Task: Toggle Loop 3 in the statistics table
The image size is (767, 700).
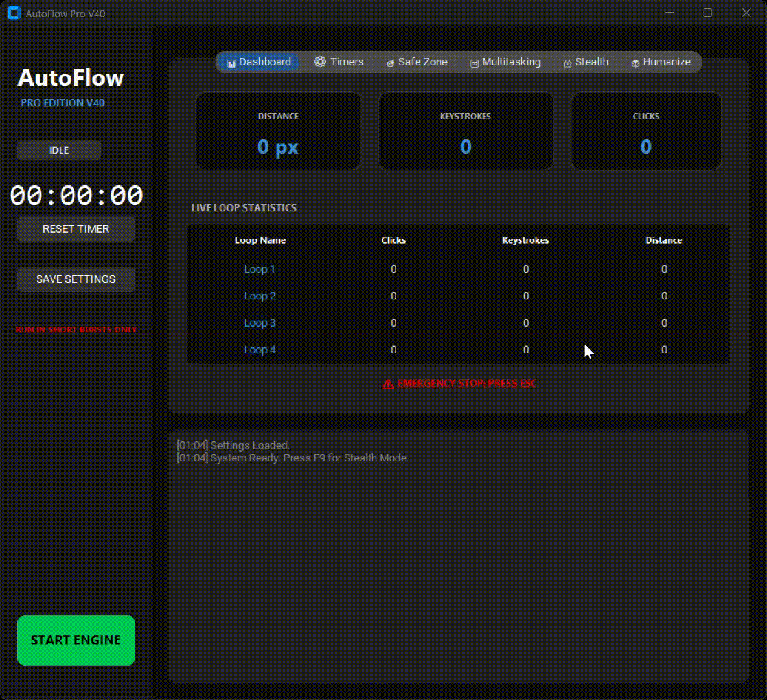Action: 260,323
